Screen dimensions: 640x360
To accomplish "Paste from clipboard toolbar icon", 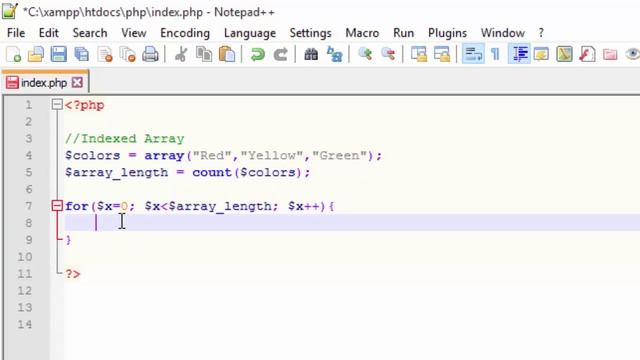I will point(227,54).
